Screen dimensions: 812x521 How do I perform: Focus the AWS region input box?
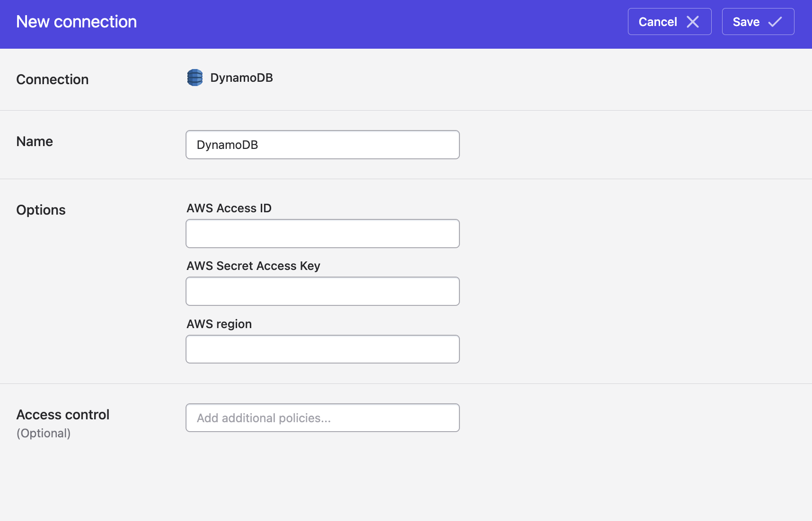pyautogui.click(x=323, y=349)
